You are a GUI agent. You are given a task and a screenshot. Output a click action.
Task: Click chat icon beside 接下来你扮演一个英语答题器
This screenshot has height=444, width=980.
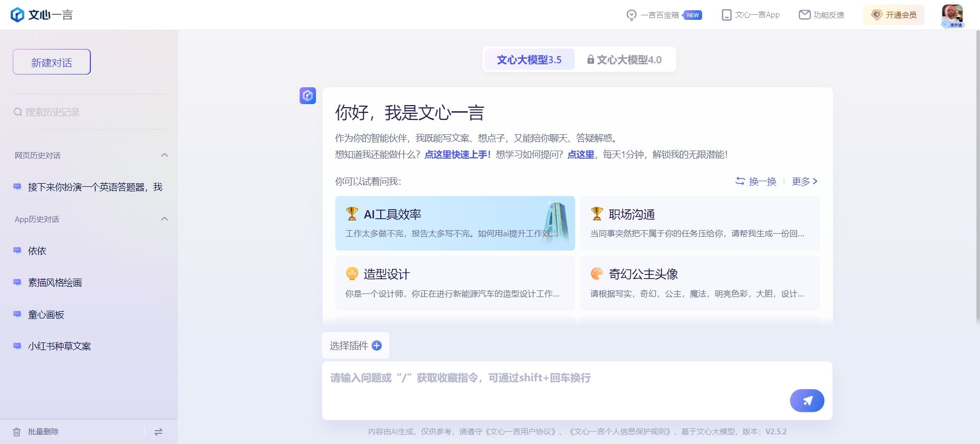tap(17, 187)
